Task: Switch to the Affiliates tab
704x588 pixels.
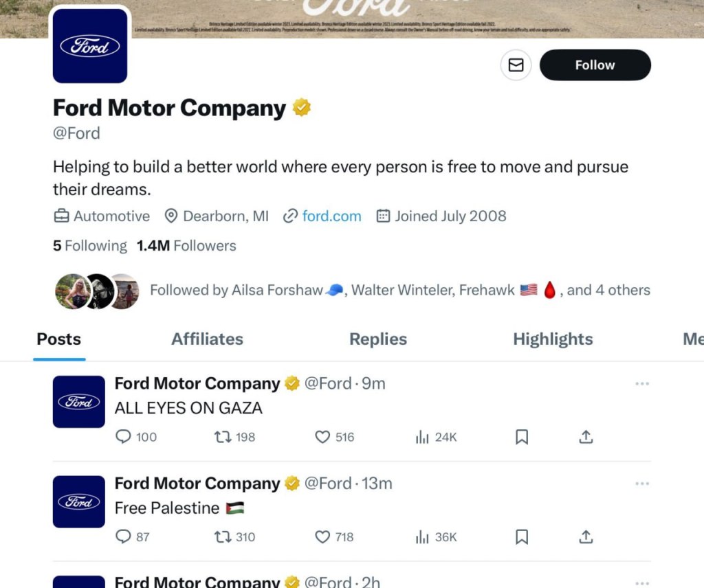Action: coord(207,339)
